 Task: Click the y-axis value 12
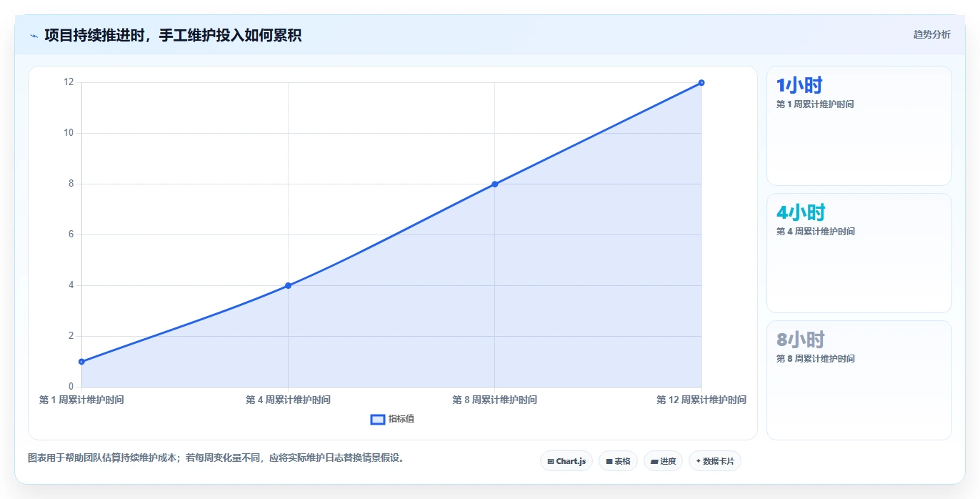pos(69,82)
